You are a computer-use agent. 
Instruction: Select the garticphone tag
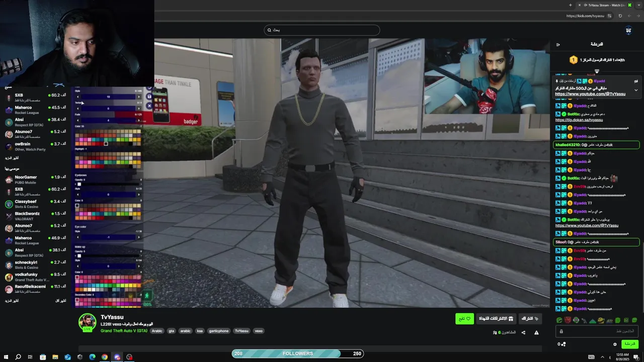(219, 331)
